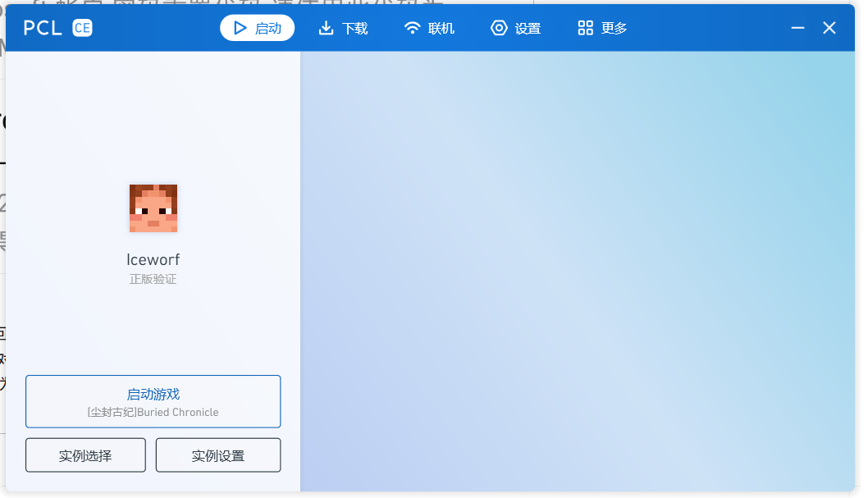Viewport: 868px width, 498px height.
Task: Minimize the PCL window
Action: (797, 27)
